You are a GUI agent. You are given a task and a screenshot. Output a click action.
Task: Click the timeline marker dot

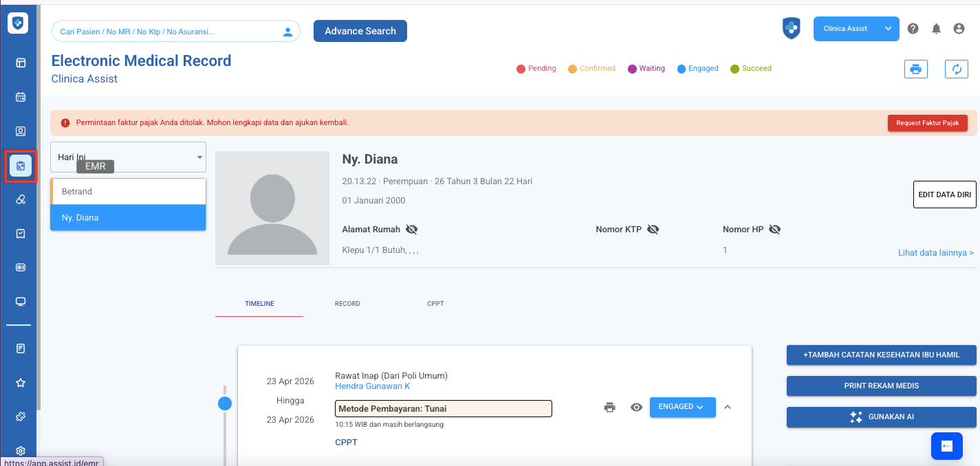(x=225, y=403)
